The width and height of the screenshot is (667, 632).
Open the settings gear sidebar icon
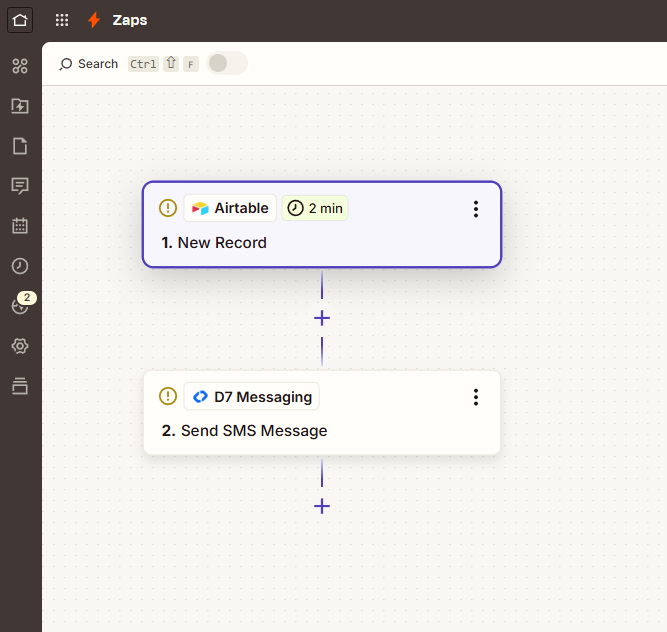20,346
